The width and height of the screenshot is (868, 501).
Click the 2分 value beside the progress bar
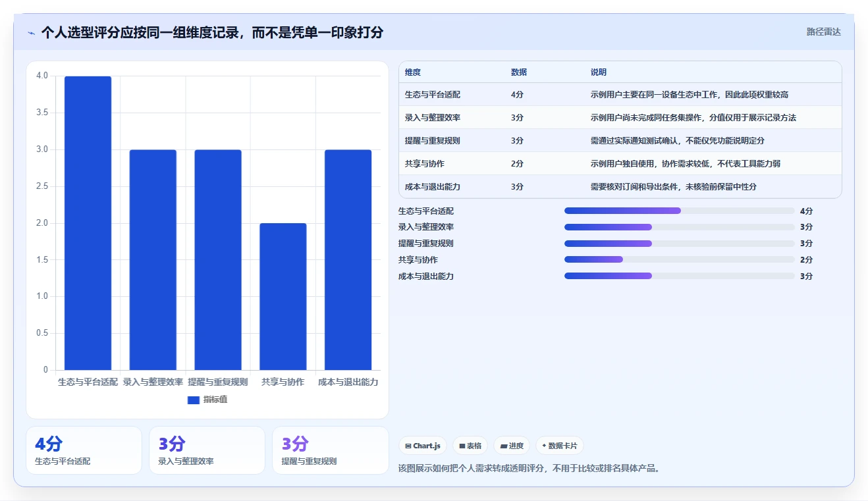(807, 260)
